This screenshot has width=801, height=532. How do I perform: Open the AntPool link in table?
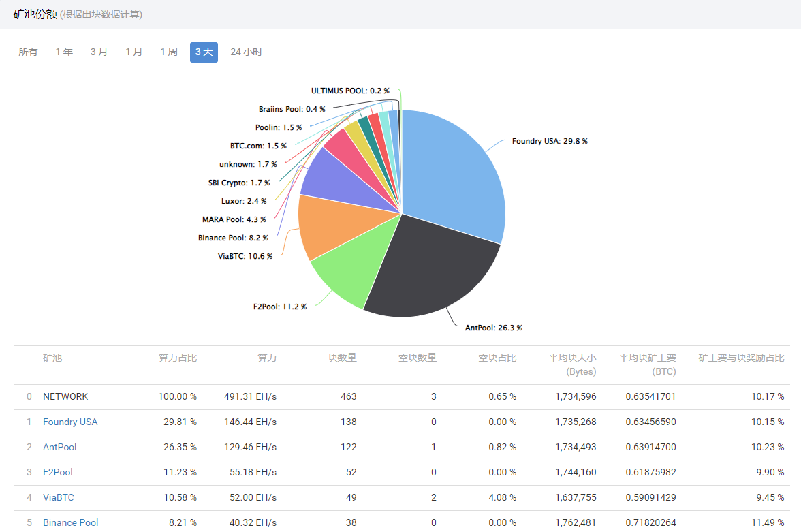click(x=59, y=447)
